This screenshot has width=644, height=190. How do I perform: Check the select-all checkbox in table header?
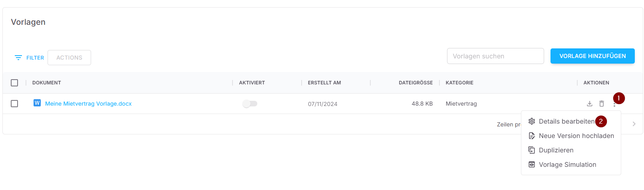(x=14, y=83)
